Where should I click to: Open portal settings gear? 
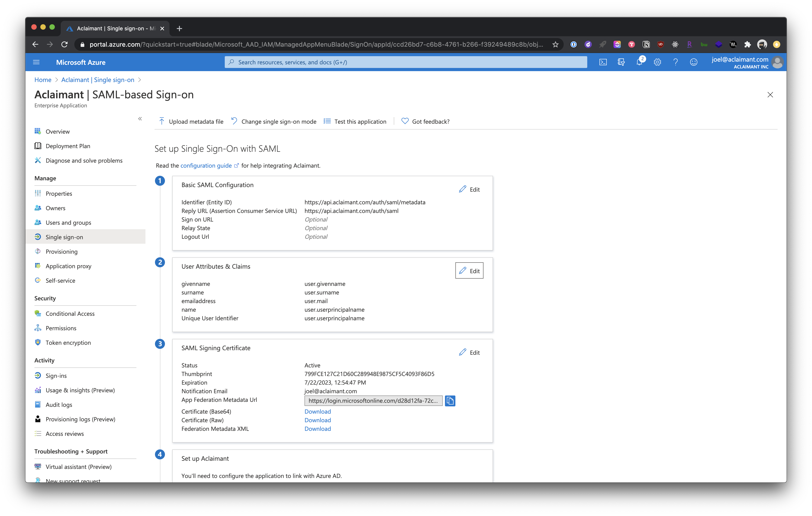(x=657, y=62)
